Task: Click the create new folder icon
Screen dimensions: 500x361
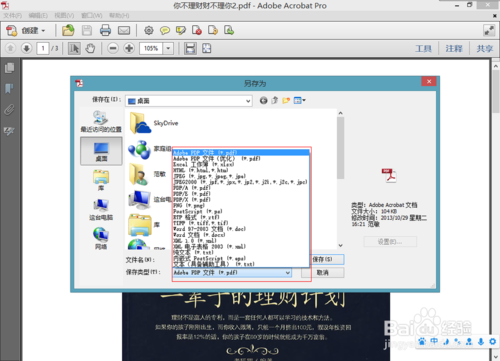Action: click(286, 100)
